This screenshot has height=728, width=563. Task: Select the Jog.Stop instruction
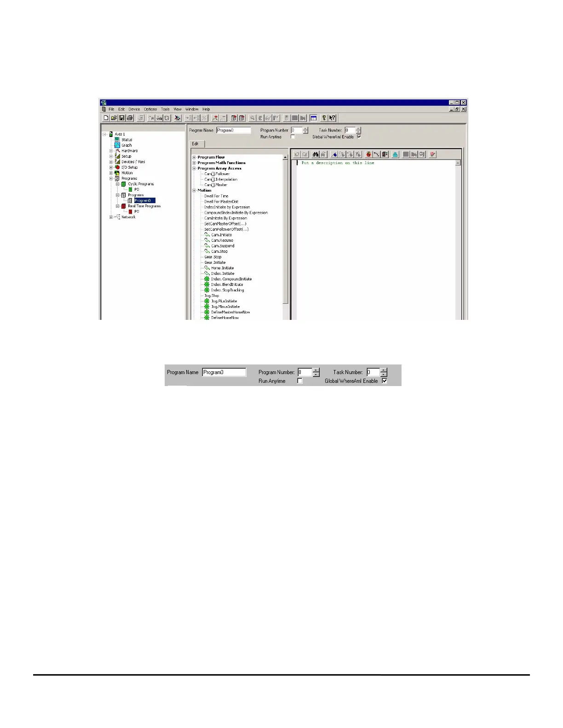(212, 296)
